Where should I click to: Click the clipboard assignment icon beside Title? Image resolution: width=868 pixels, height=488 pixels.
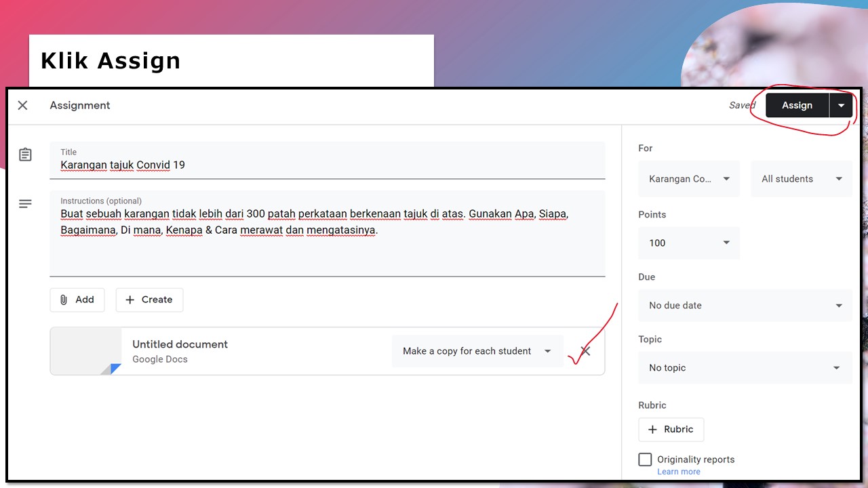[x=25, y=155]
